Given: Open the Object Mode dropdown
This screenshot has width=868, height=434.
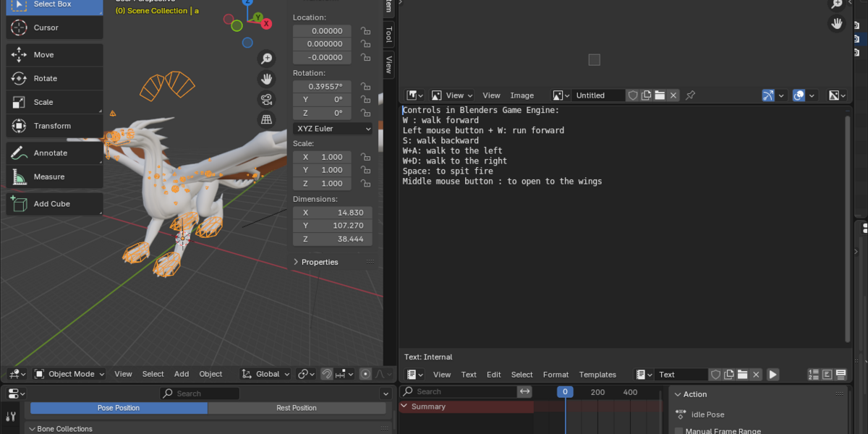Looking at the screenshot, I should 69,374.
